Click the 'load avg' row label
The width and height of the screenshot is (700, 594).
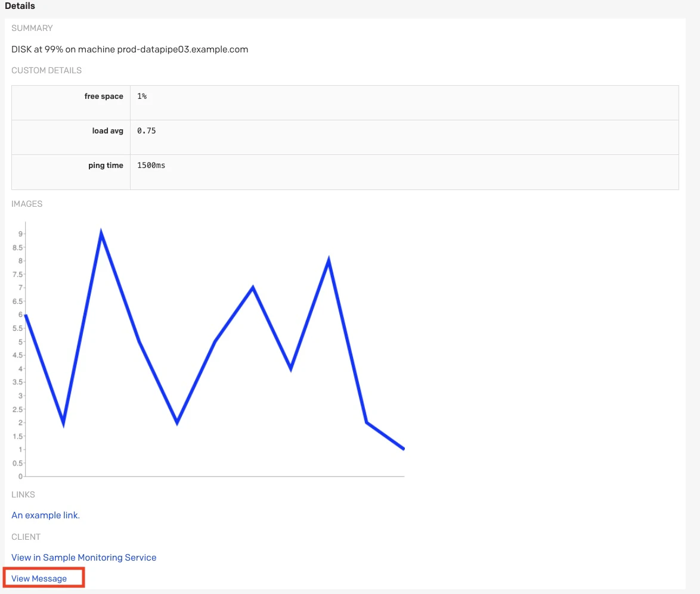pos(107,130)
